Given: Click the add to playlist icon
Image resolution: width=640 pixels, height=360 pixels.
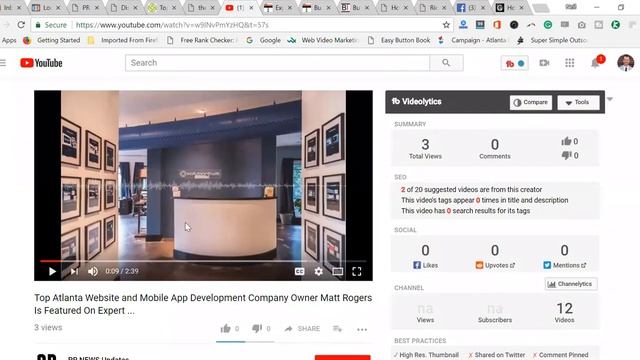Looking at the screenshot, I should pyautogui.click(x=337, y=329).
